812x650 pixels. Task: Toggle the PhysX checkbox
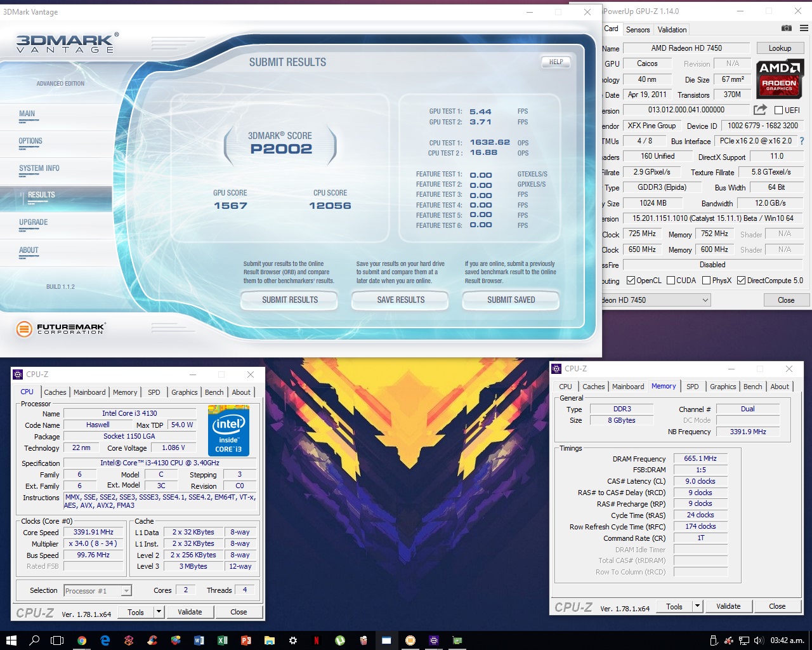click(x=706, y=281)
